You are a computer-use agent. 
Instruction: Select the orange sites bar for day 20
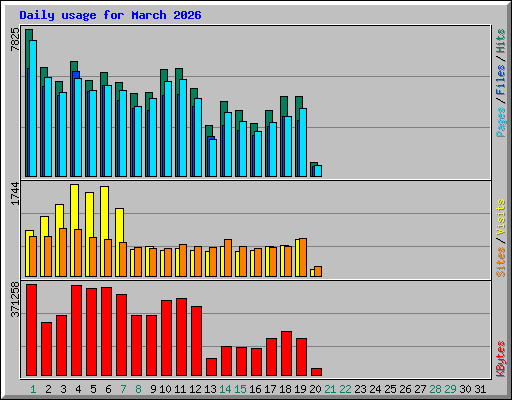coord(318,271)
